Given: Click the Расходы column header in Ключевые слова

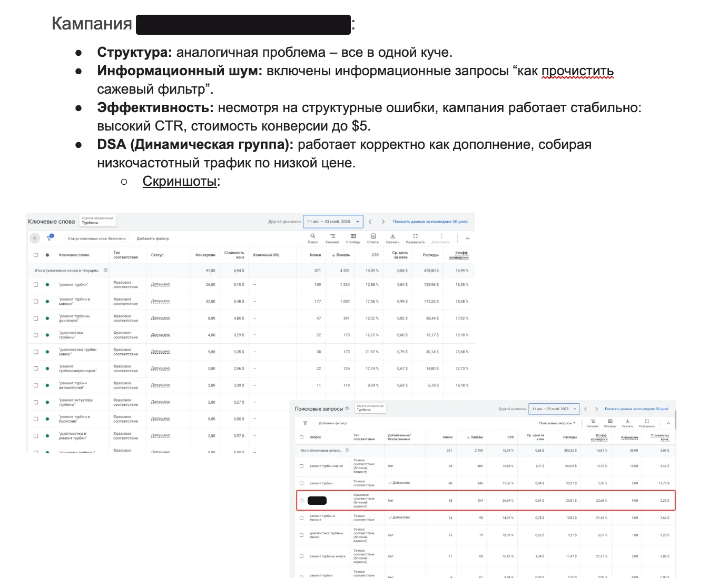Looking at the screenshot, I should click(x=430, y=255).
